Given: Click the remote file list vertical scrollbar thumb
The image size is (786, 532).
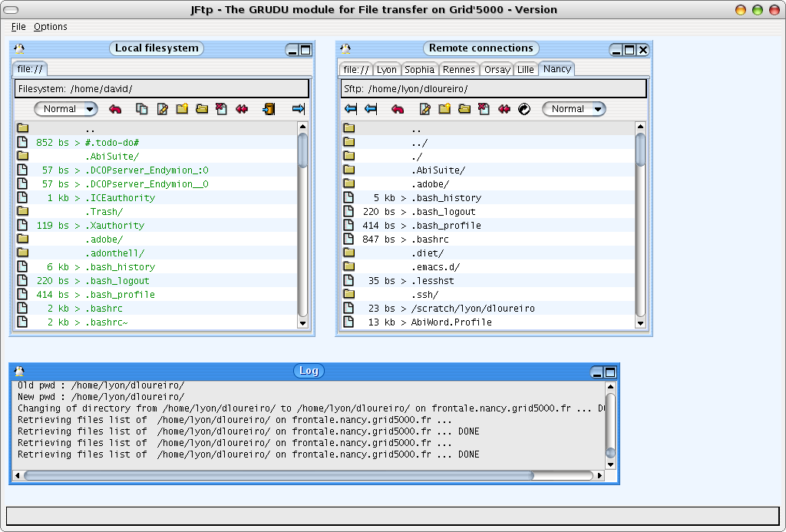Looking at the screenshot, I should [640, 149].
